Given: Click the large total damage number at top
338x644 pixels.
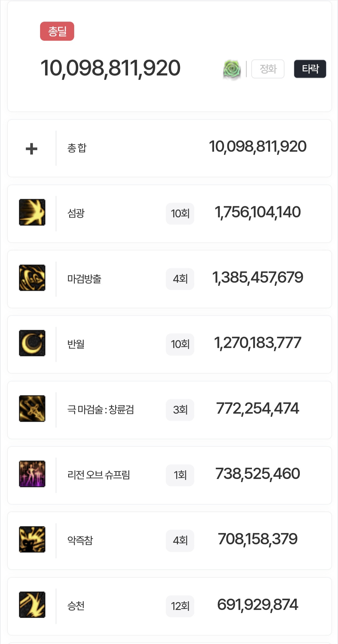Looking at the screenshot, I should (x=110, y=68).
